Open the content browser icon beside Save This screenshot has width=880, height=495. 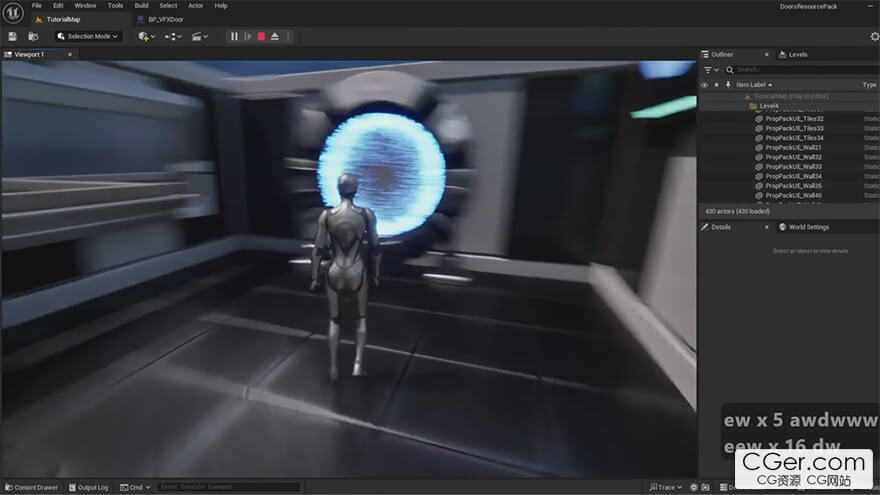tap(33, 36)
